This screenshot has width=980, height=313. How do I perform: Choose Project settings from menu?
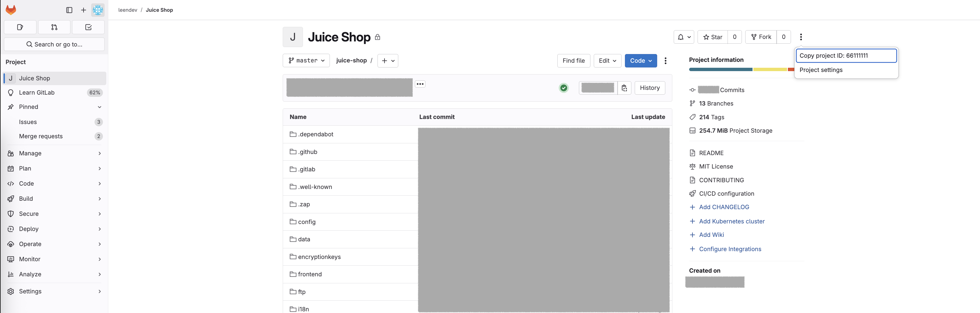coord(821,70)
